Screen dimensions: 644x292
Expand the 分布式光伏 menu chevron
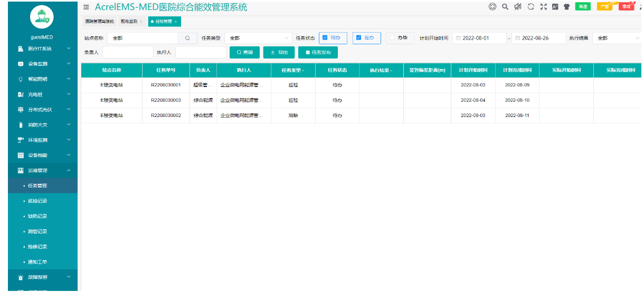[69, 110]
